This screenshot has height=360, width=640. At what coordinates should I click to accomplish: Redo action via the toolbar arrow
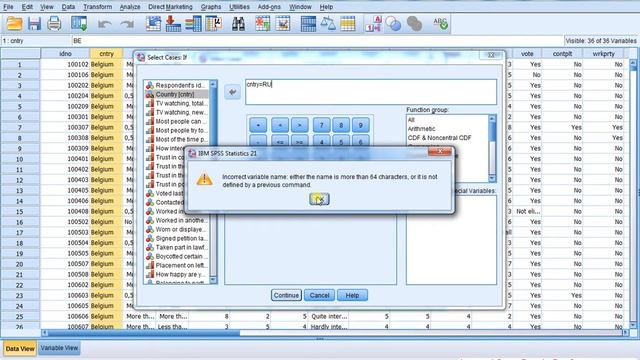[127, 24]
